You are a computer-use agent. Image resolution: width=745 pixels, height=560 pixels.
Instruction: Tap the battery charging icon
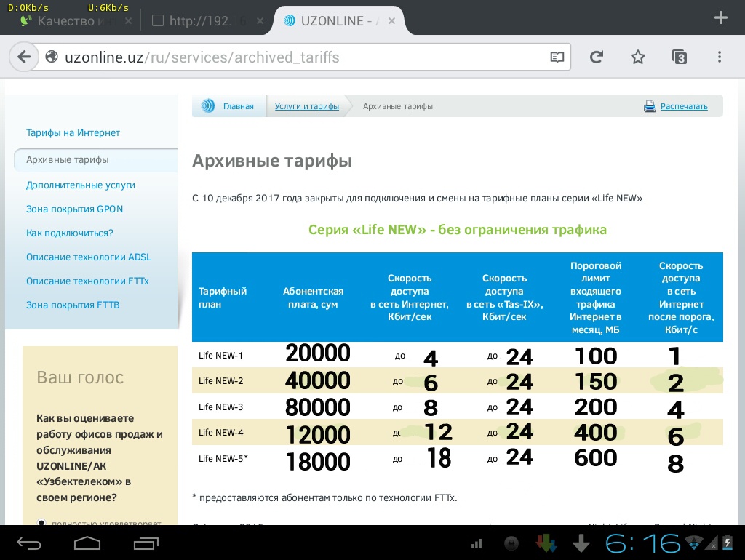pyautogui.click(x=728, y=543)
